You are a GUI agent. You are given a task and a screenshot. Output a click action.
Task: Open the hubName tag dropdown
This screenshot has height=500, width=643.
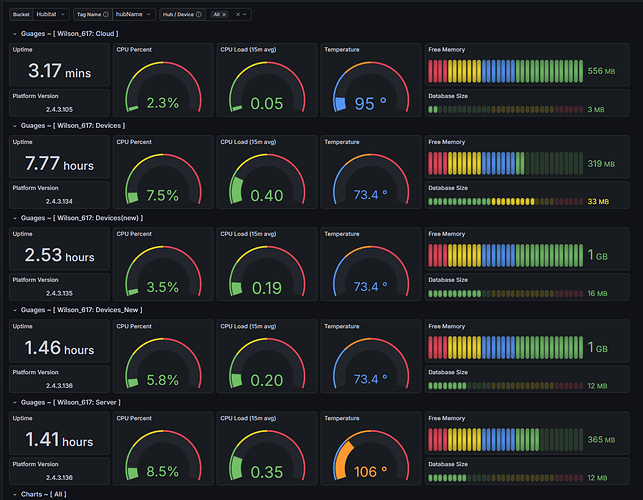pos(134,14)
